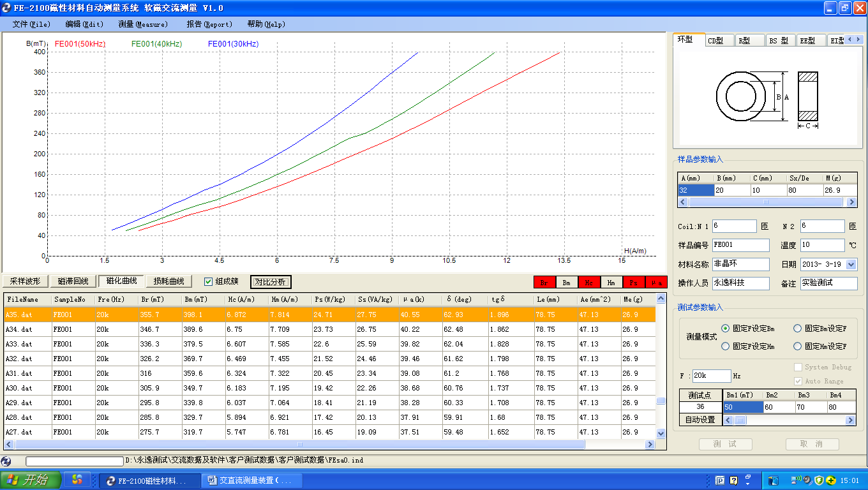
Task: Select the A35.dat row in table
Action: (x=329, y=315)
